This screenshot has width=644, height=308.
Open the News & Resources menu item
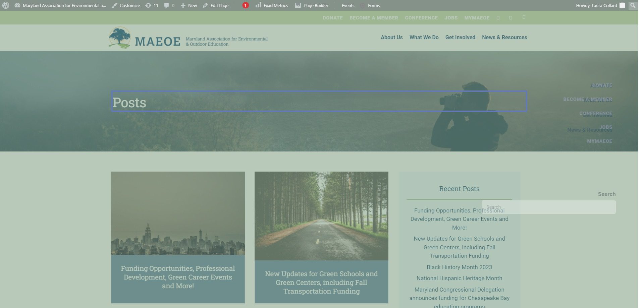pyautogui.click(x=504, y=38)
